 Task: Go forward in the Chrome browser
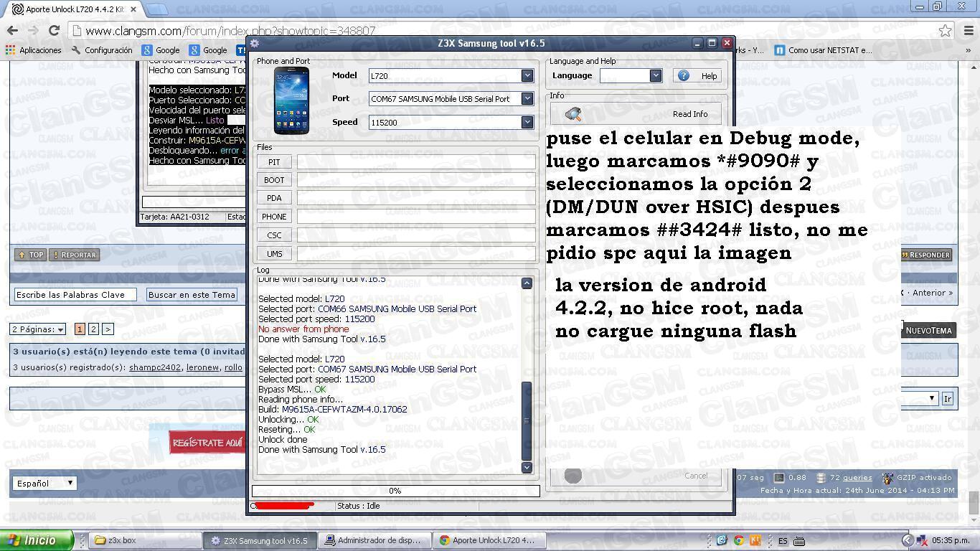pos(33,30)
